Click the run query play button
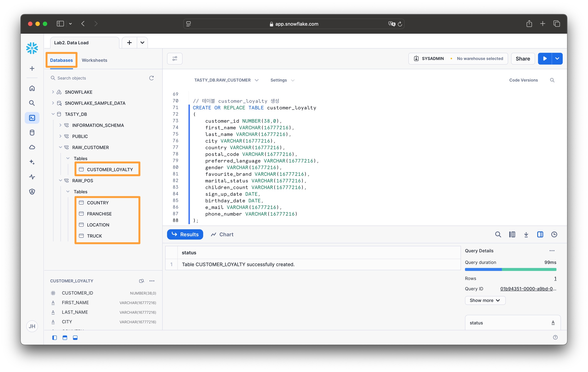The image size is (588, 372). tap(545, 59)
